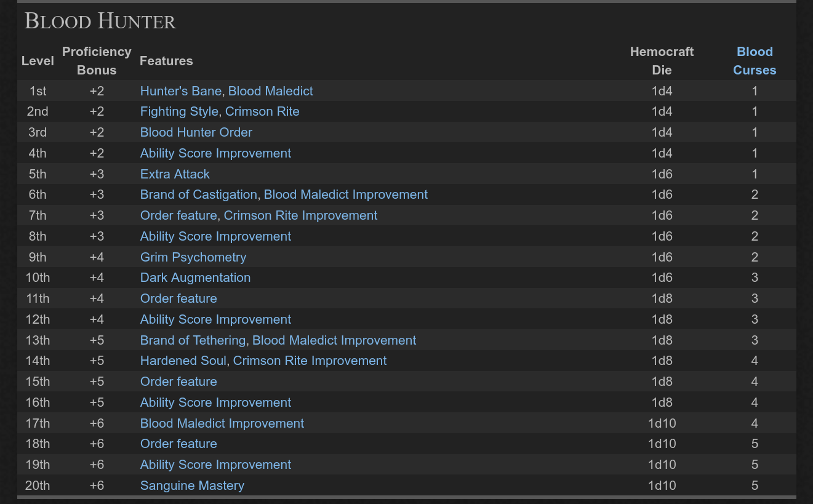
Task: Open the Dark Augmentation feature link
Action: click(195, 278)
